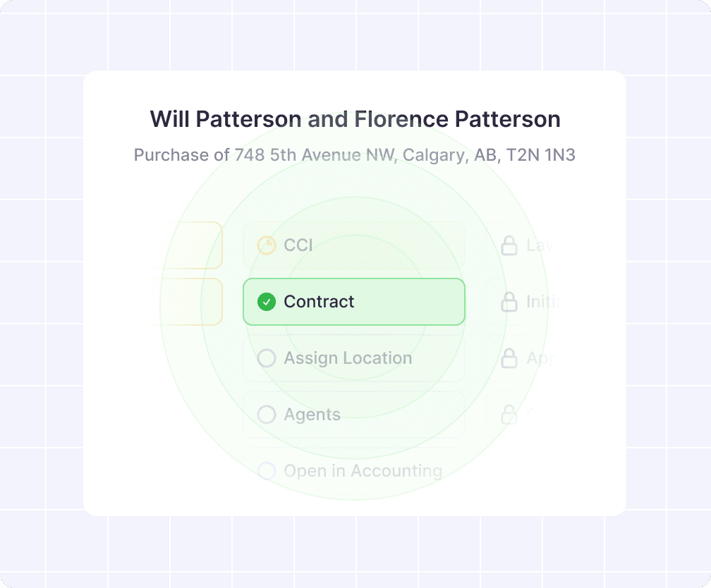Image resolution: width=711 pixels, height=588 pixels.
Task: Click the green checkmark on Contract
Action: [266, 302]
